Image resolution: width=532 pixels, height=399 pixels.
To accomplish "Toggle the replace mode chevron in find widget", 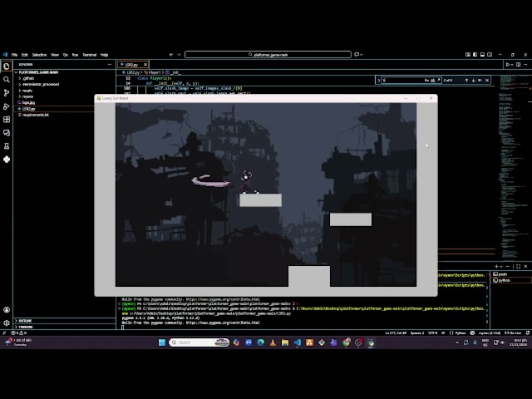I will [x=379, y=81].
